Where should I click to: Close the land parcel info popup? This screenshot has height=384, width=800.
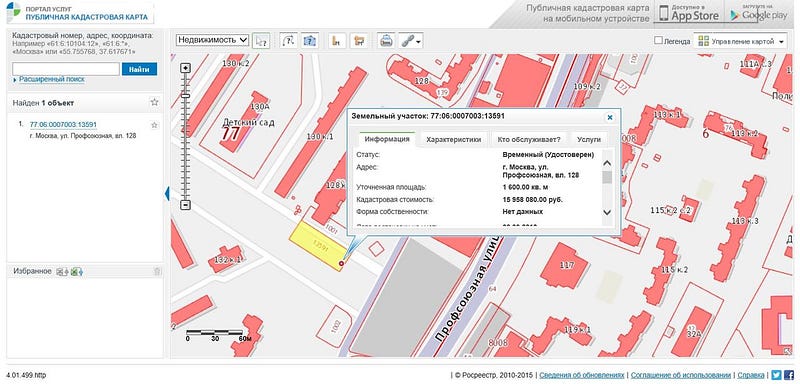pyautogui.click(x=609, y=117)
